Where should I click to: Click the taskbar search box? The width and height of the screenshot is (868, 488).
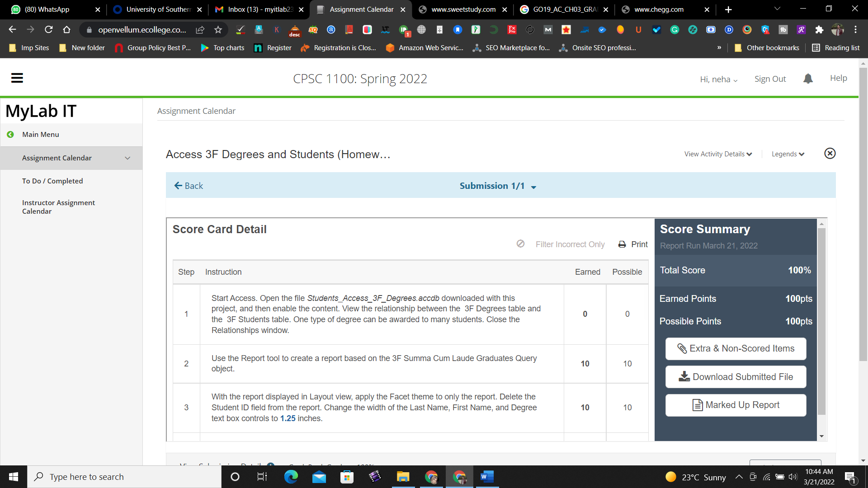click(124, 477)
